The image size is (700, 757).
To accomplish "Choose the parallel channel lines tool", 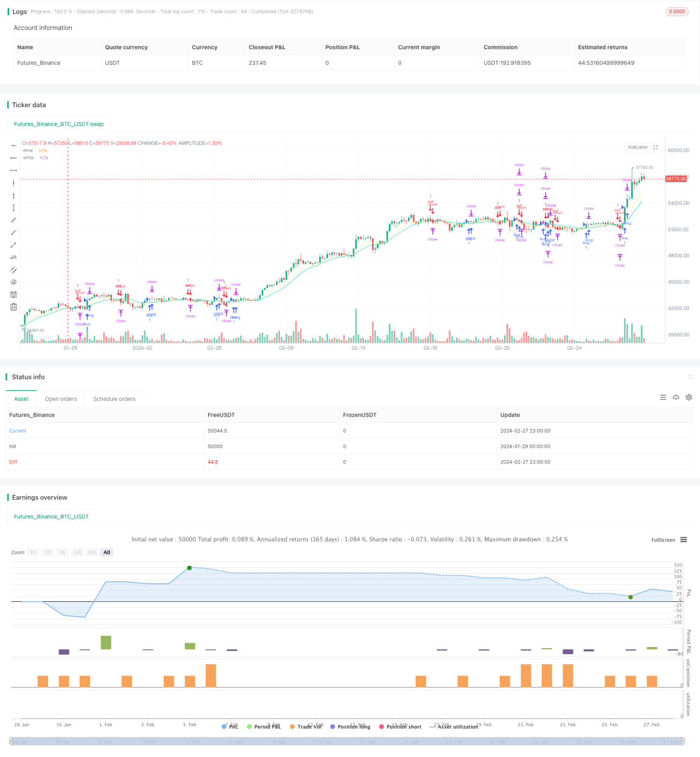I will tap(13, 269).
